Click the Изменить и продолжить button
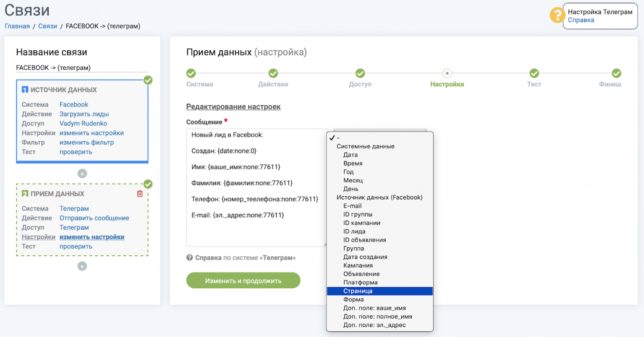Screen dimensions: 644x337 pyautogui.click(x=243, y=280)
